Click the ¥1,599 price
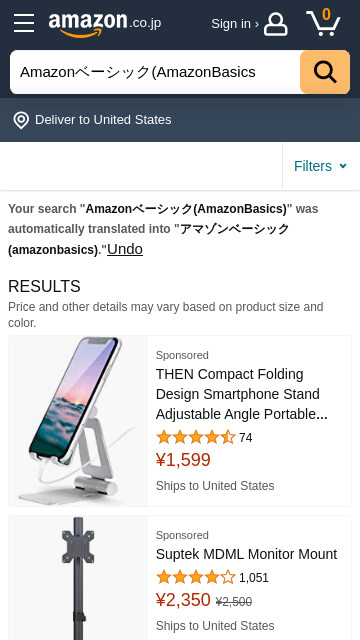Screen dimensions: 360x640 (183, 460)
